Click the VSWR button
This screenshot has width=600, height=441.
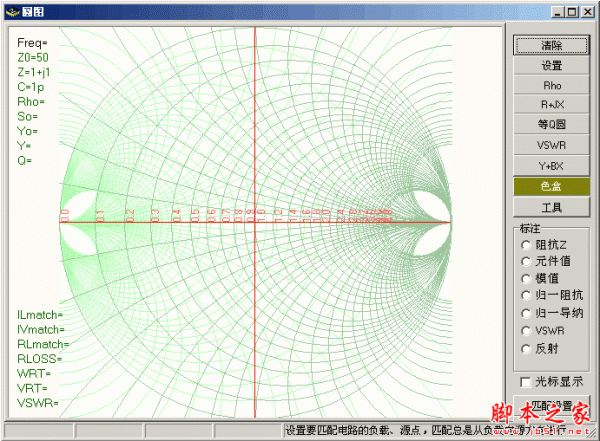[551, 145]
